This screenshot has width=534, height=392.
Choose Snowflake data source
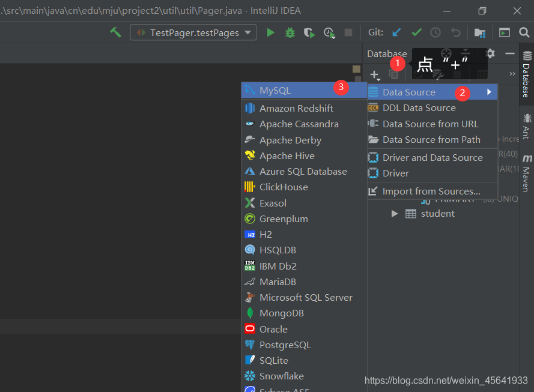tap(304, 376)
